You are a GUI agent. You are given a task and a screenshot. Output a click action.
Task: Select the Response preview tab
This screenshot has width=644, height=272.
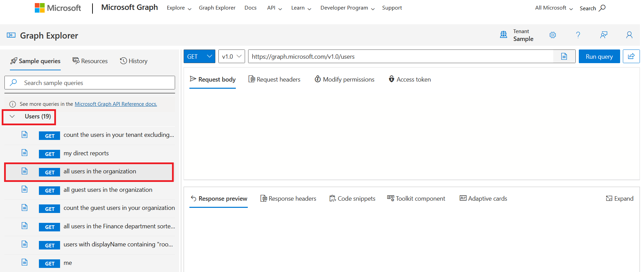point(219,198)
